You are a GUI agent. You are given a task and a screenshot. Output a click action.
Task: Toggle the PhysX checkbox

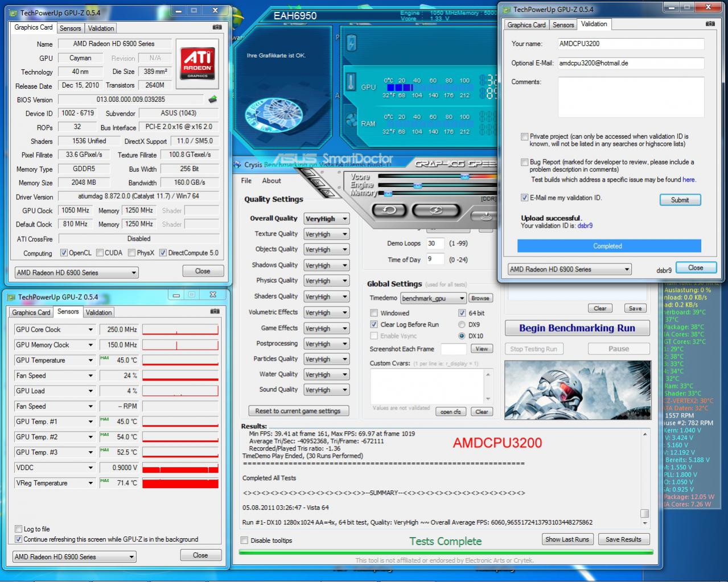click(131, 253)
